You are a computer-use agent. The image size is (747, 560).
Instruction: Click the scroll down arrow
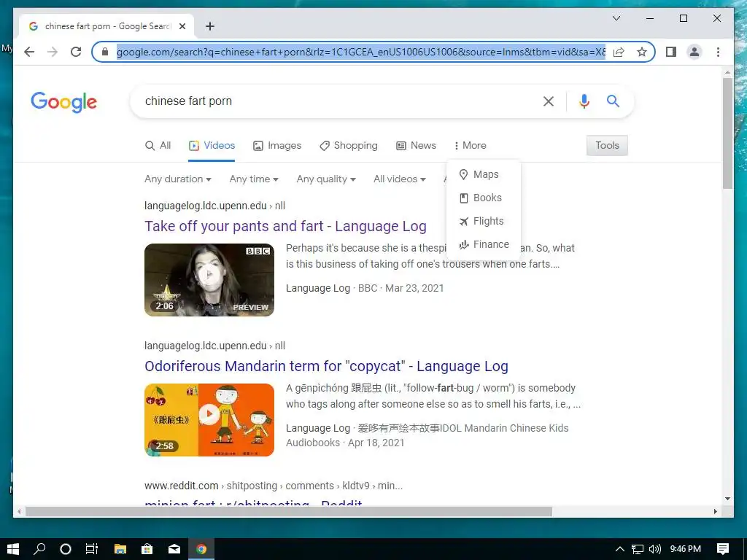tap(727, 499)
